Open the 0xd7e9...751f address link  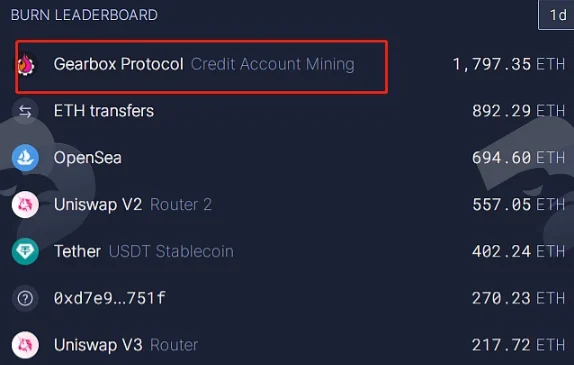110,298
